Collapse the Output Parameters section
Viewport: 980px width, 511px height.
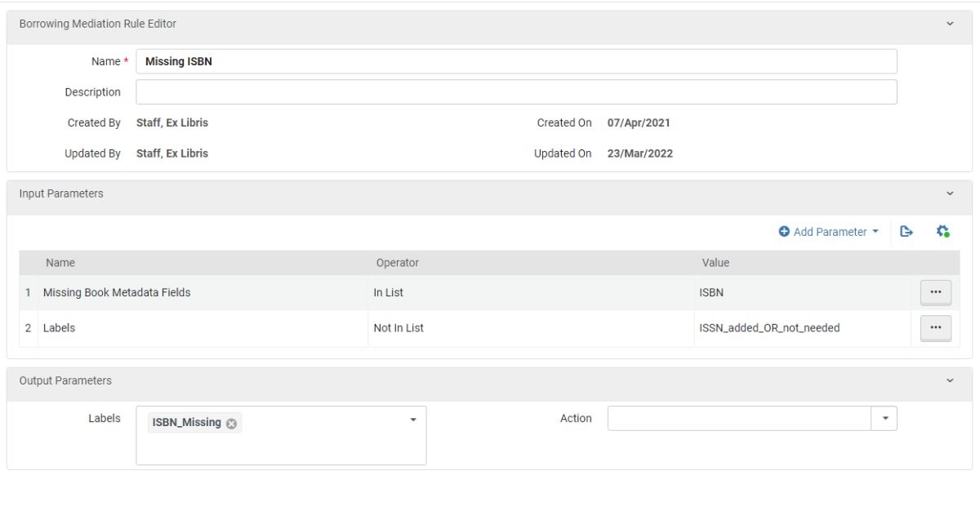pyautogui.click(x=950, y=380)
